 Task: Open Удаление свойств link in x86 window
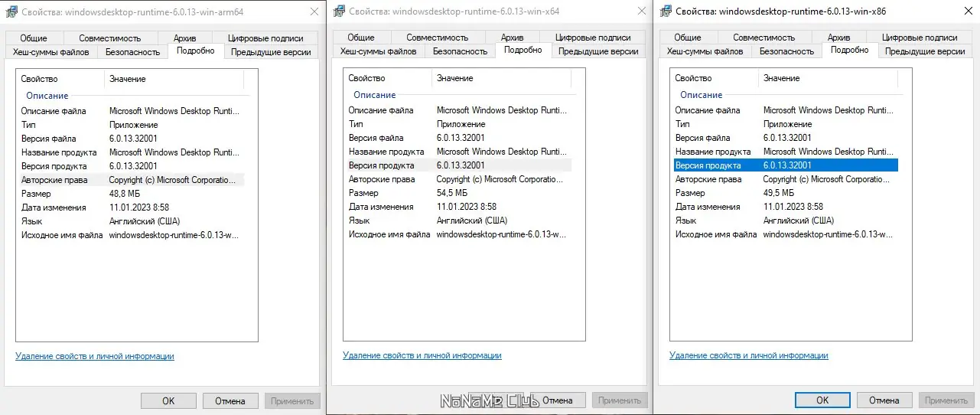[x=749, y=355]
